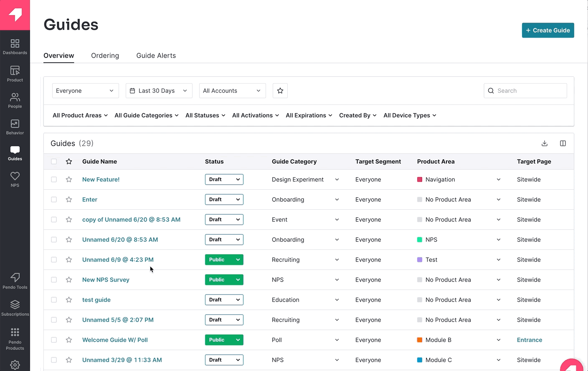
Task: Open settings gear in sidebar
Action: point(15,365)
